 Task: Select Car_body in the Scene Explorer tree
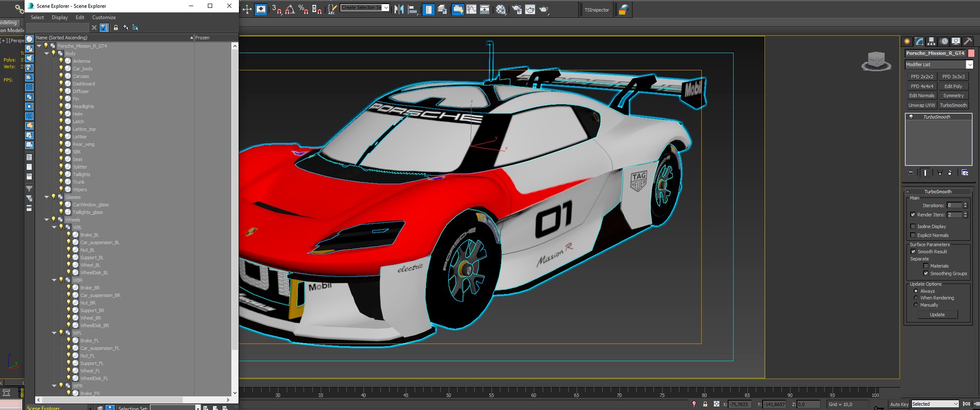(83, 69)
